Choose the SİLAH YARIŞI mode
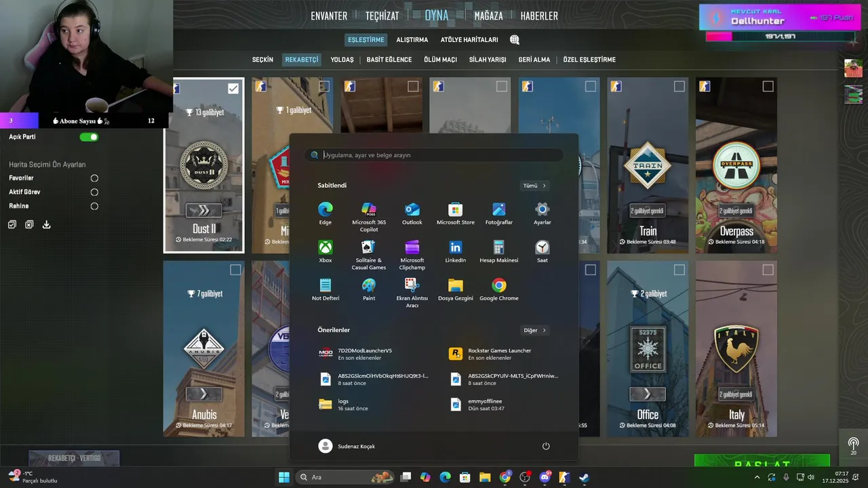This screenshot has height=488, width=868. [488, 60]
